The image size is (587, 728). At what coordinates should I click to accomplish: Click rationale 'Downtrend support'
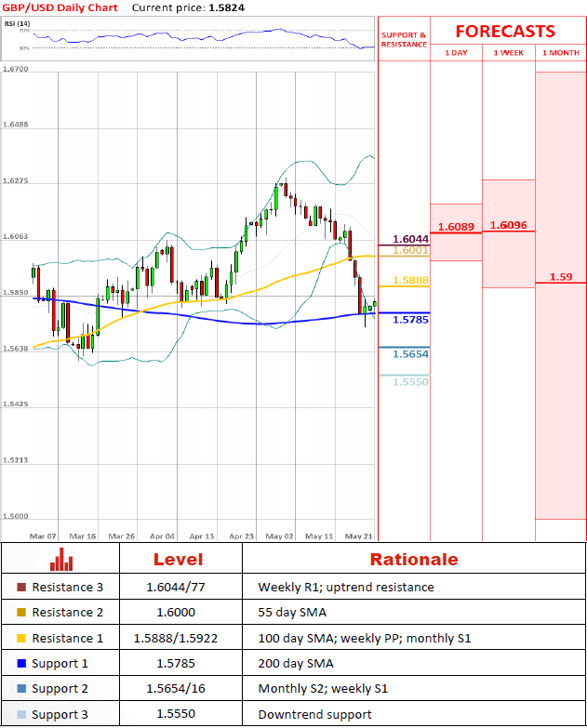pyautogui.click(x=314, y=715)
